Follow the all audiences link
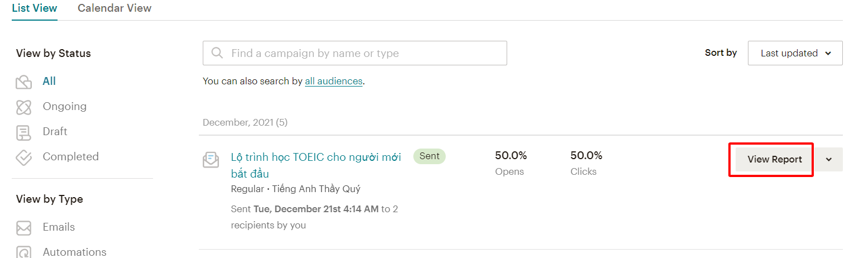Viewport: 868px width, 258px height. point(333,81)
